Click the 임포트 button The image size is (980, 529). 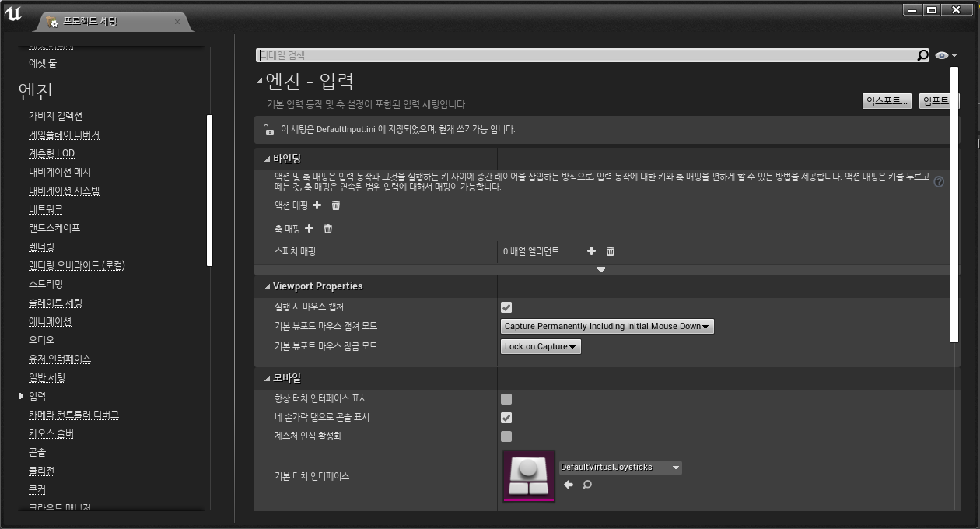(x=935, y=101)
